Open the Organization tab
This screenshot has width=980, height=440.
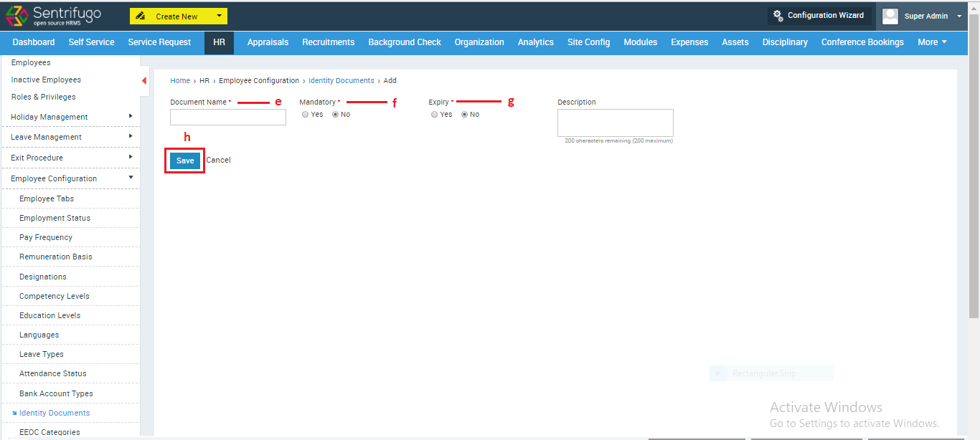(479, 42)
